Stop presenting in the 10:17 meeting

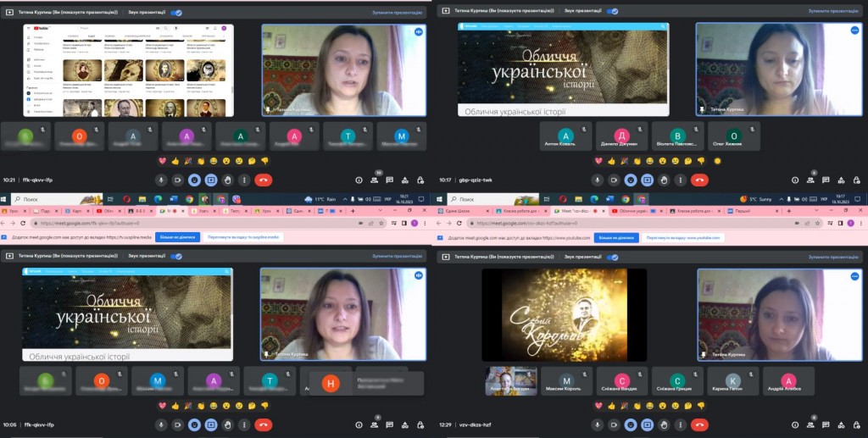833,10
